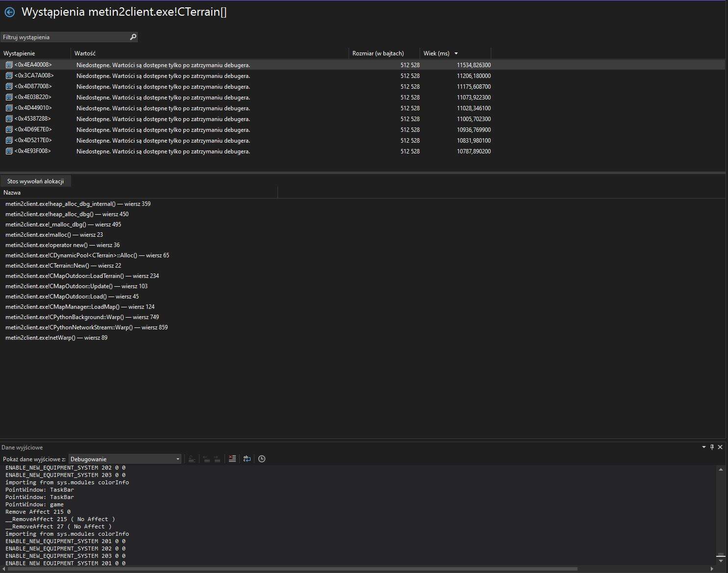Click the find message in code icon
The image size is (728, 573).
click(x=192, y=459)
